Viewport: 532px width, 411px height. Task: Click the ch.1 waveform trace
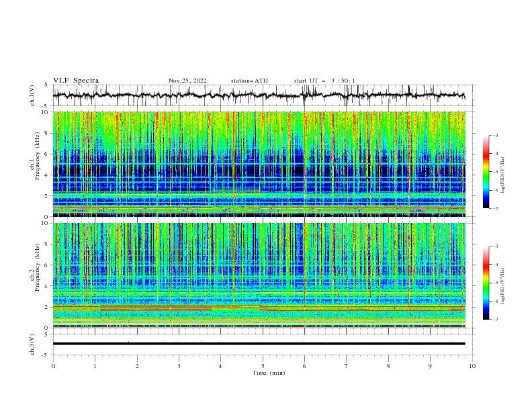259,95
